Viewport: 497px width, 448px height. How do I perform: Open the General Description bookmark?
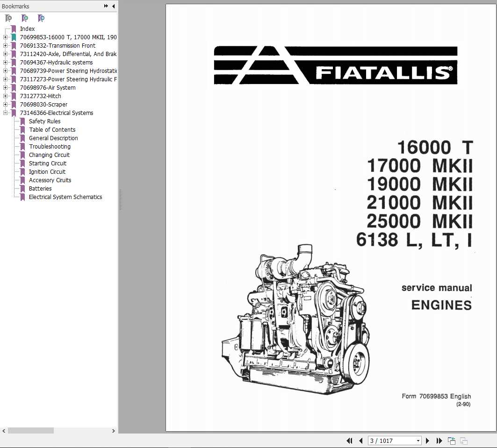coord(53,138)
